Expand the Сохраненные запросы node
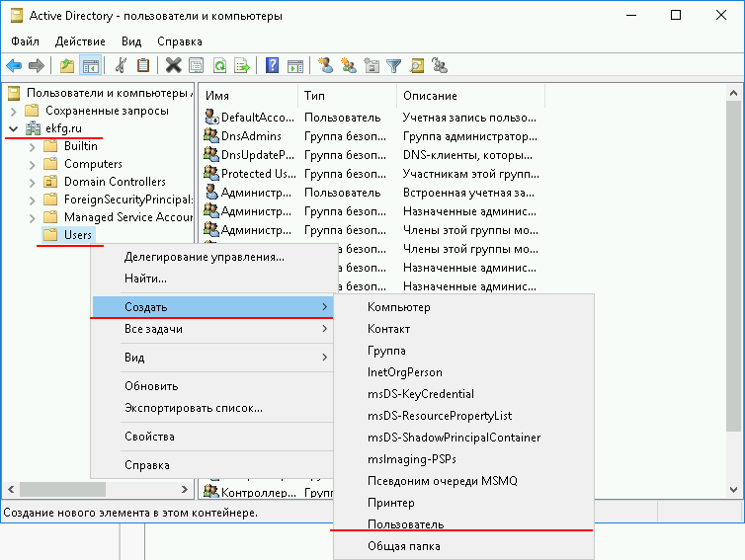 13,112
